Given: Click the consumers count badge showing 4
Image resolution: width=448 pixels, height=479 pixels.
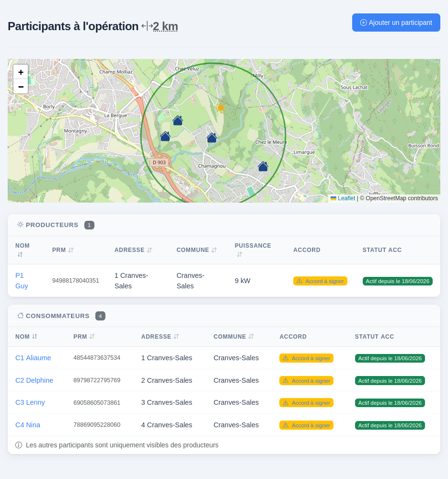Looking at the screenshot, I should click(x=100, y=316).
